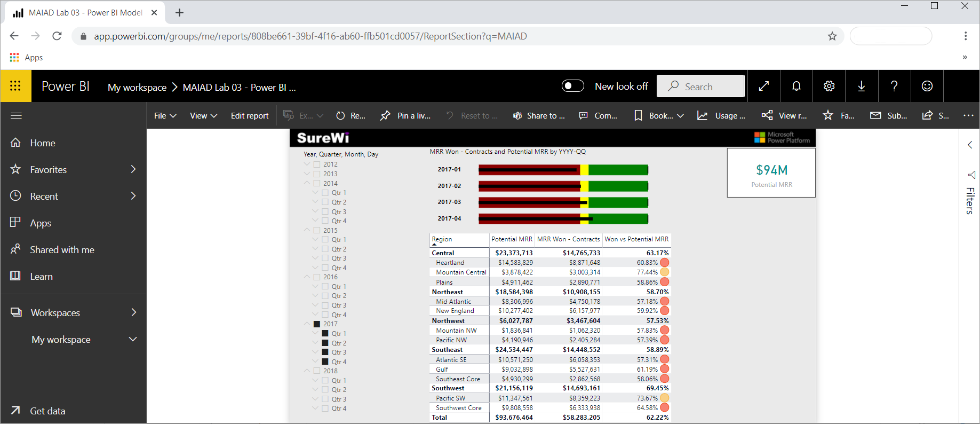Click the $94M Potential MRR card
The image size is (980, 424).
[x=771, y=172]
